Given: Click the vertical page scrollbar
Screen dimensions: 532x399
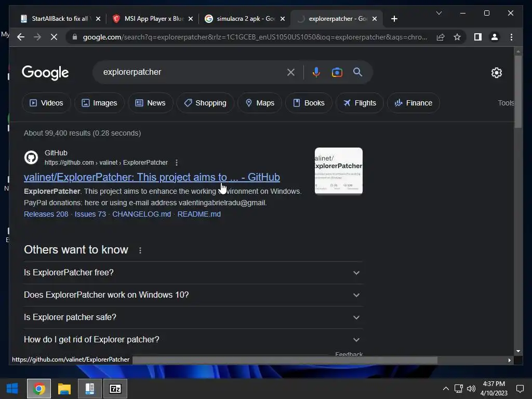Looking at the screenshot, I should [x=518, y=91].
